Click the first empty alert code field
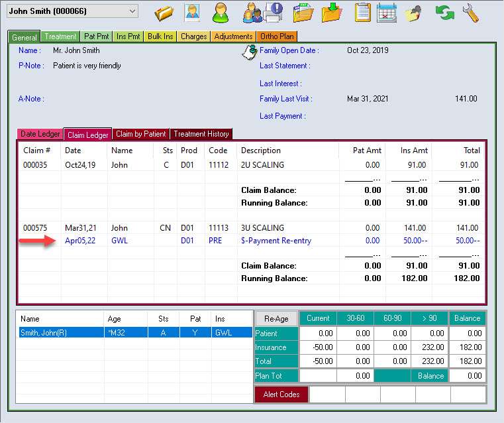Image resolution: width=504 pixels, height=423 pixels. tap(327, 394)
